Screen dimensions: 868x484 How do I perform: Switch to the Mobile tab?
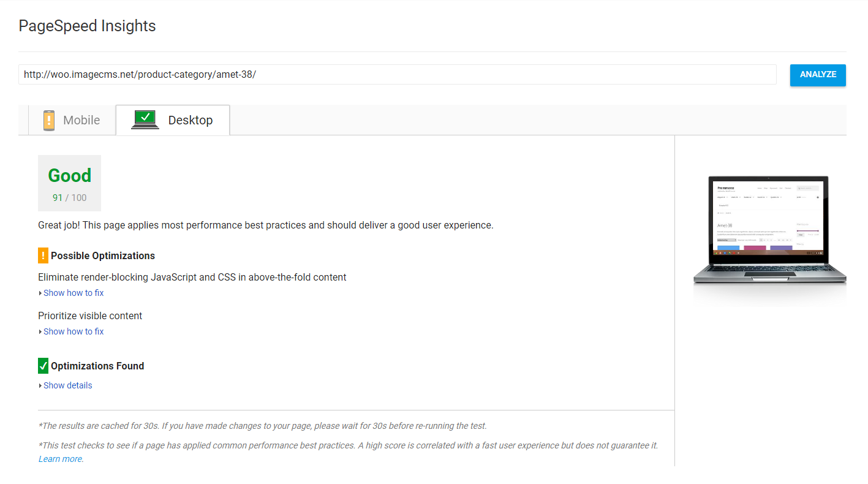point(72,120)
